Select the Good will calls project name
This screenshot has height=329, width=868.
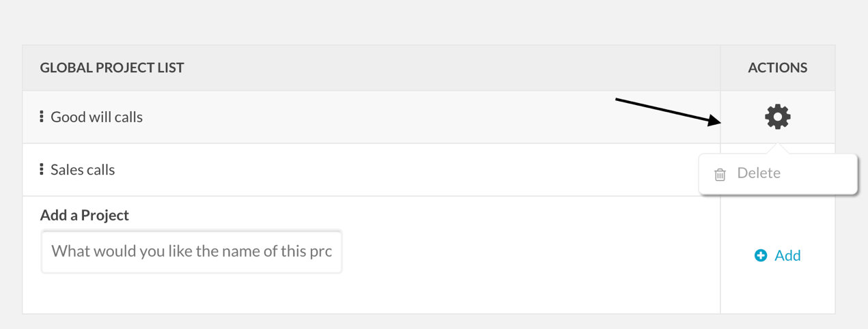pos(96,117)
